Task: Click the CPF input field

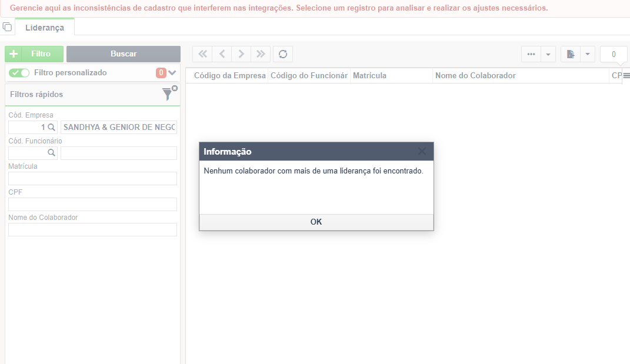Action: pos(92,204)
